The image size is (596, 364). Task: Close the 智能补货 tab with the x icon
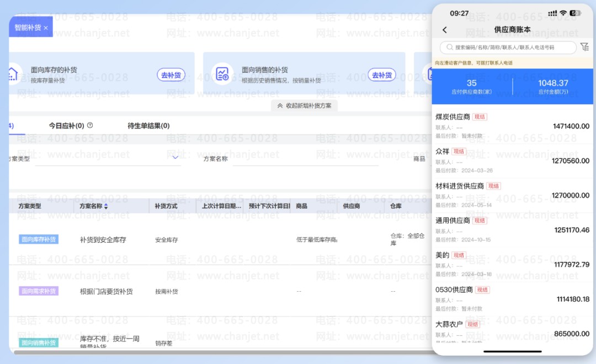pos(46,28)
